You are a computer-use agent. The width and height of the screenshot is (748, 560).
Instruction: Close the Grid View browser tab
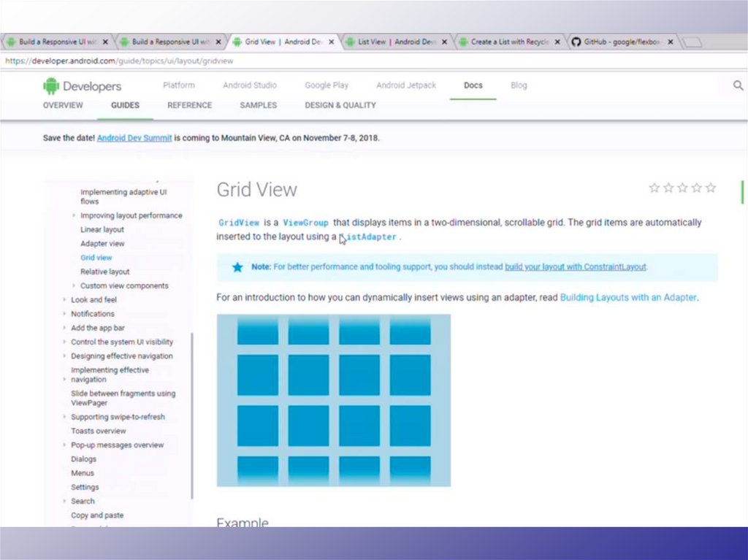click(x=331, y=42)
